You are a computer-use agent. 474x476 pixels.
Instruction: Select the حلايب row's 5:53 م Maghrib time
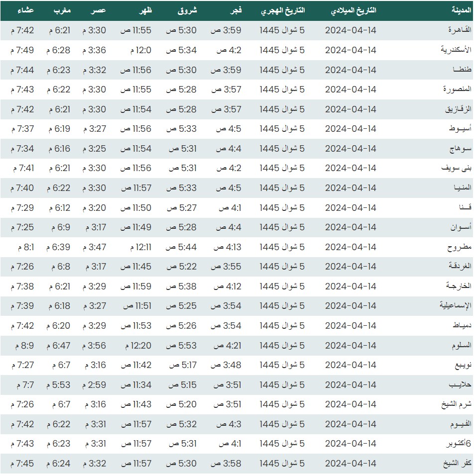point(59,385)
